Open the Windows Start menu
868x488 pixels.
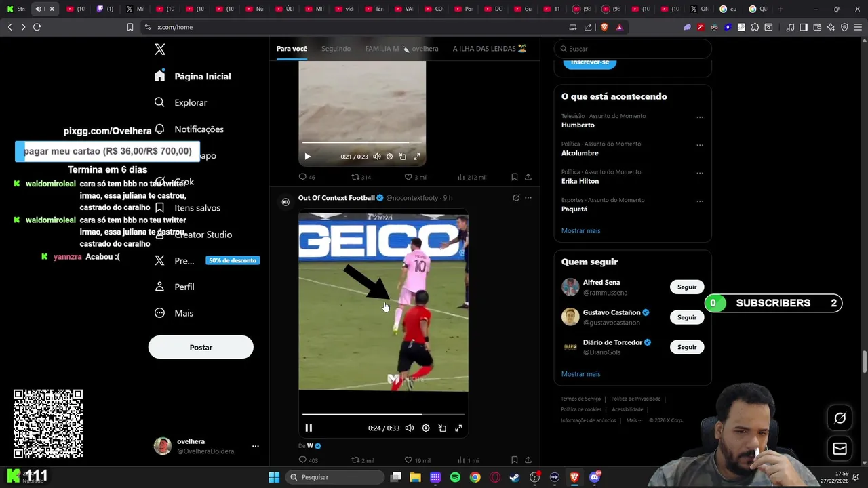274,477
